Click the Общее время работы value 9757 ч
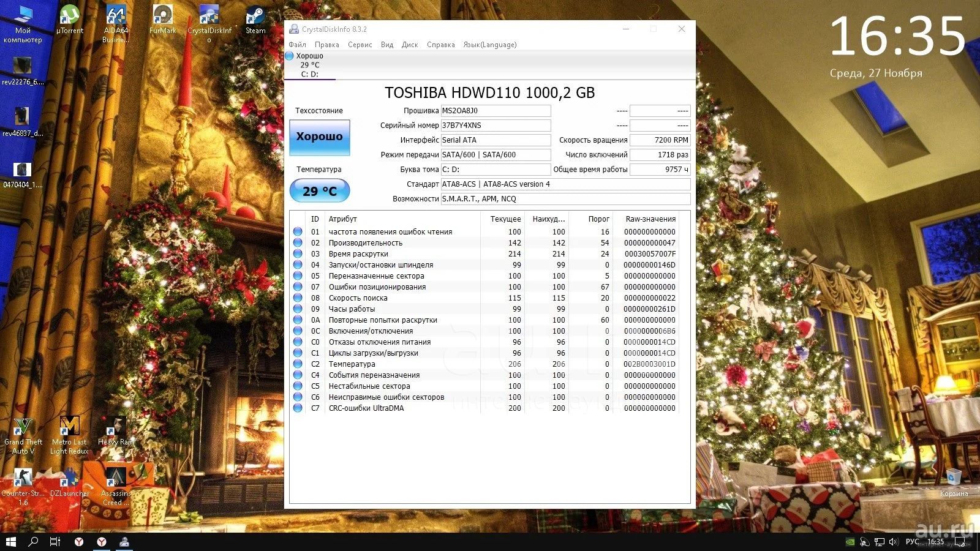Screen dimensions: 980x551 660,170
